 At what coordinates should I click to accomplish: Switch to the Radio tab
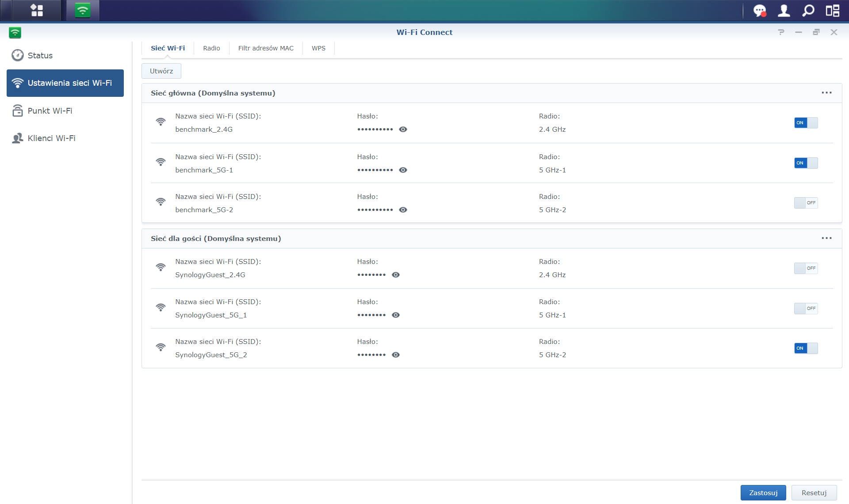[211, 48]
